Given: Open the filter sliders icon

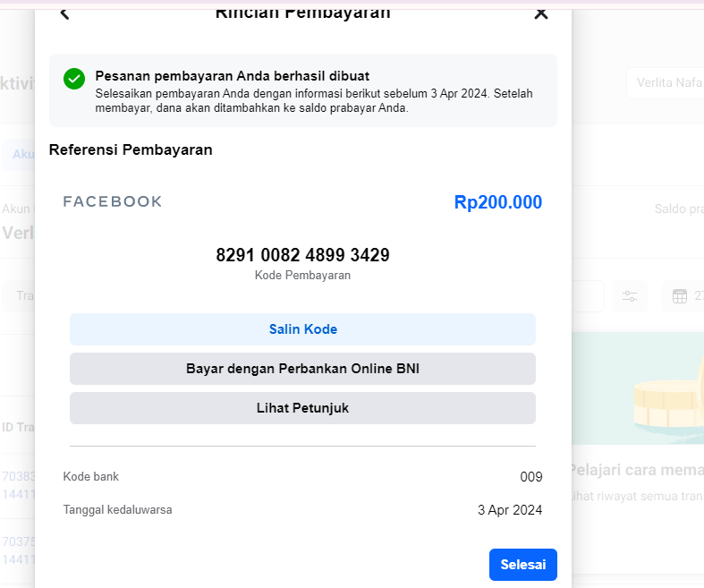Looking at the screenshot, I should tap(630, 296).
